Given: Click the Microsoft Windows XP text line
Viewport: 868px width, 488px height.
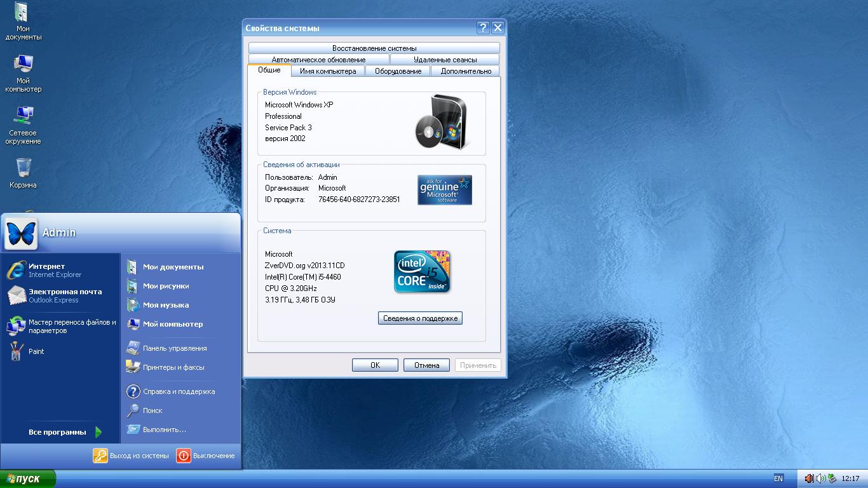Looking at the screenshot, I should 299,105.
